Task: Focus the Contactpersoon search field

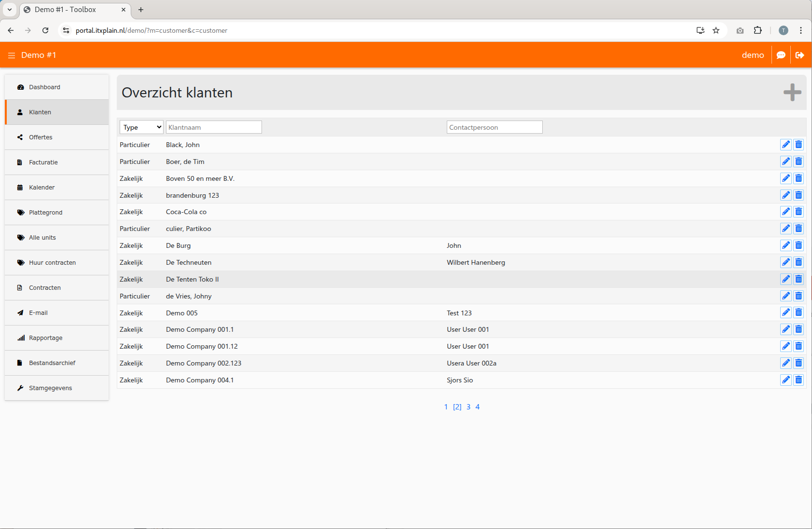Action: click(x=494, y=127)
